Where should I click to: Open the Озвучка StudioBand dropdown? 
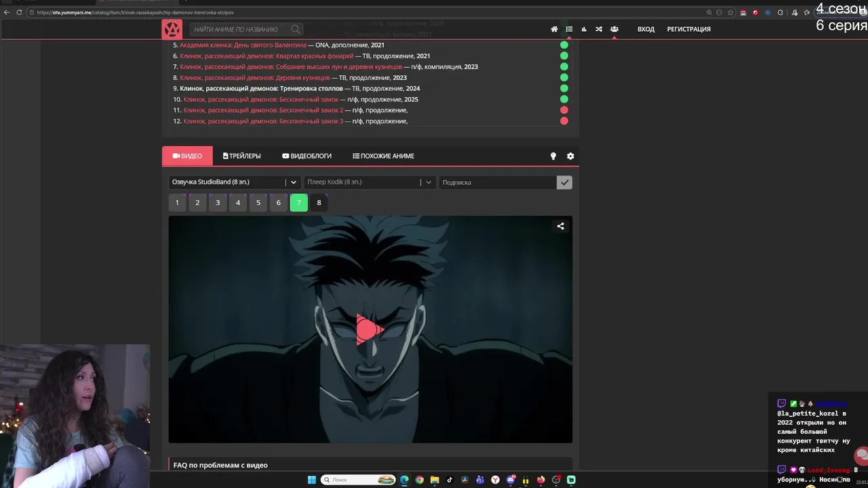[235, 182]
